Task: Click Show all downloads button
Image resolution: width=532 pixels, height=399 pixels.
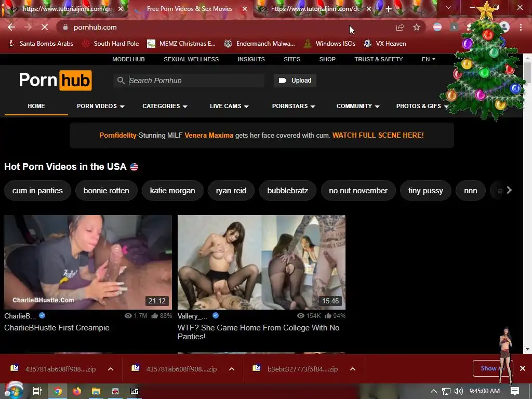Action: [493, 368]
